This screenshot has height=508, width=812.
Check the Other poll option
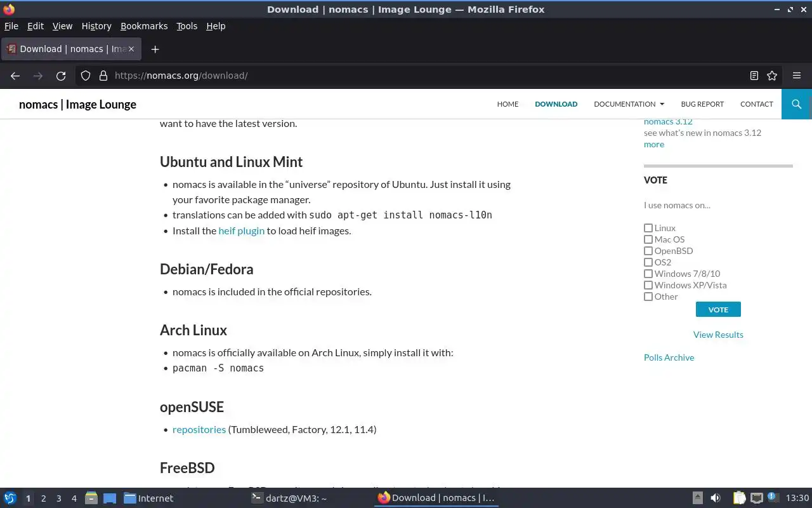(x=648, y=297)
